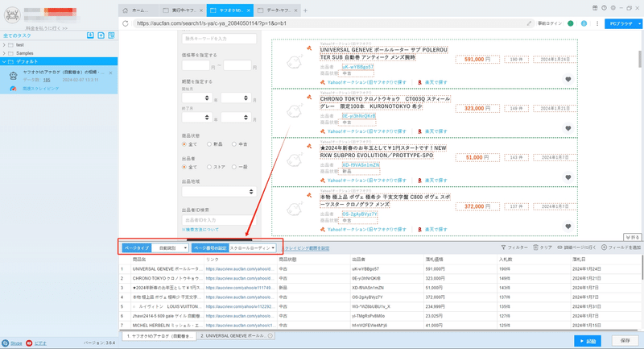Open the settings gear in title bar
The image size is (644, 349).
tap(613, 8)
